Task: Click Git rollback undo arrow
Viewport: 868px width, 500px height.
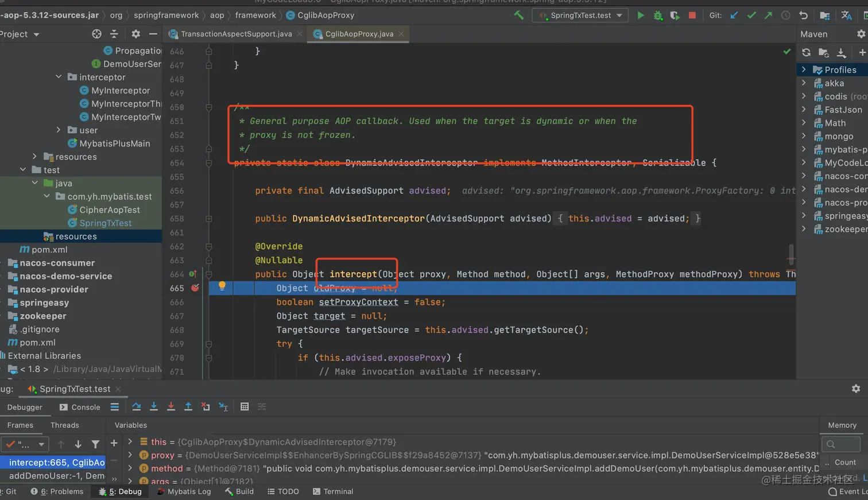Action: pos(804,15)
